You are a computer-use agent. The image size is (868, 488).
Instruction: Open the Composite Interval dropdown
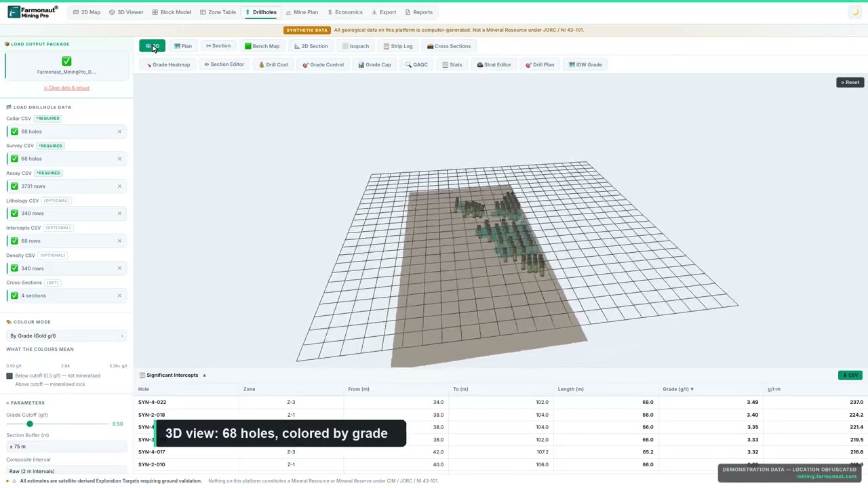click(66, 471)
